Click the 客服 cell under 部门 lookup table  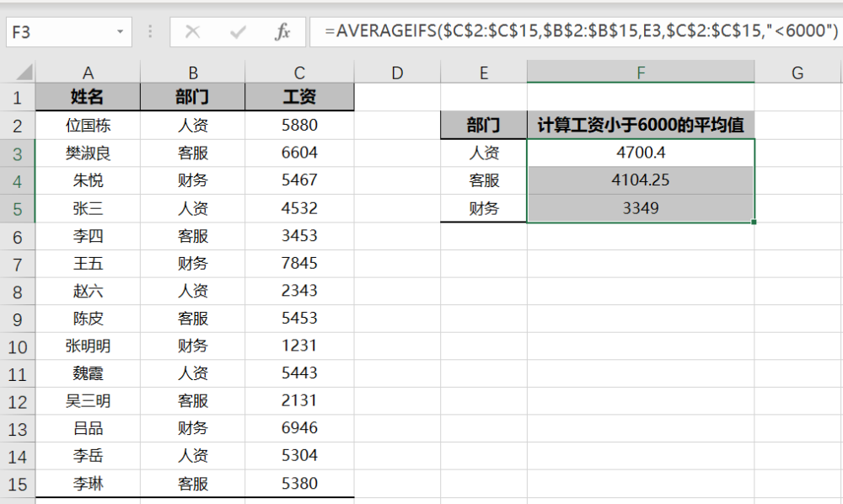point(484,180)
